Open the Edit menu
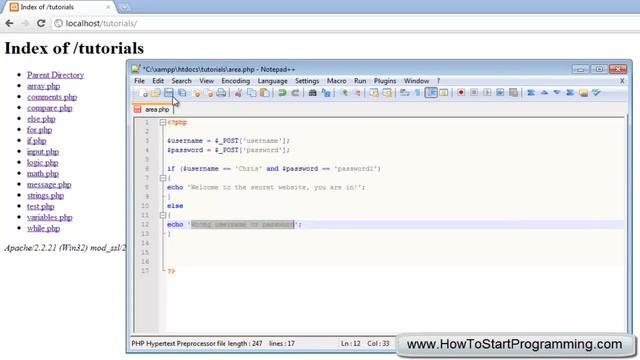The height and width of the screenshot is (360, 640). coord(158,81)
